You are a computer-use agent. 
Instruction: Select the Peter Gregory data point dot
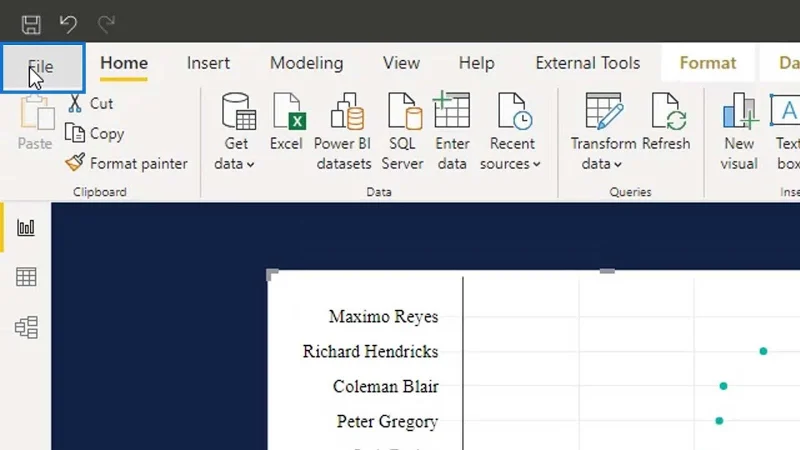(719, 421)
